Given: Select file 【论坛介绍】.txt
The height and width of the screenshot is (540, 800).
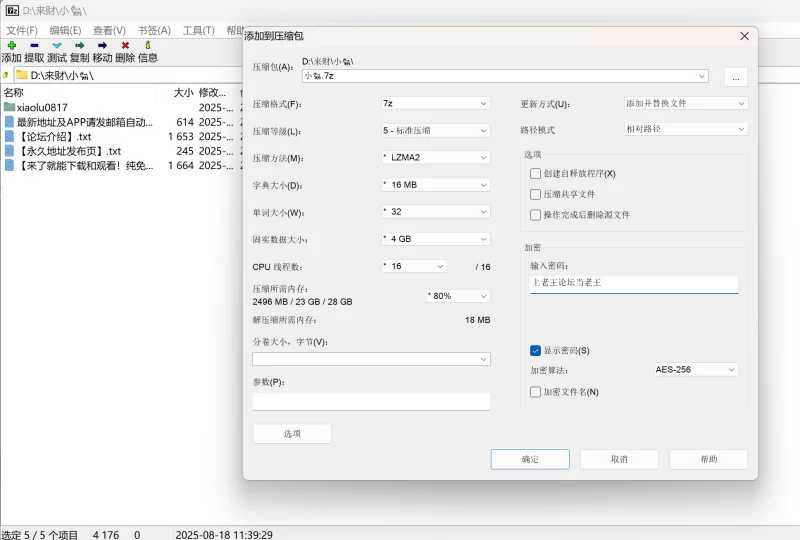Looking at the screenshot, I should point(121,136).
